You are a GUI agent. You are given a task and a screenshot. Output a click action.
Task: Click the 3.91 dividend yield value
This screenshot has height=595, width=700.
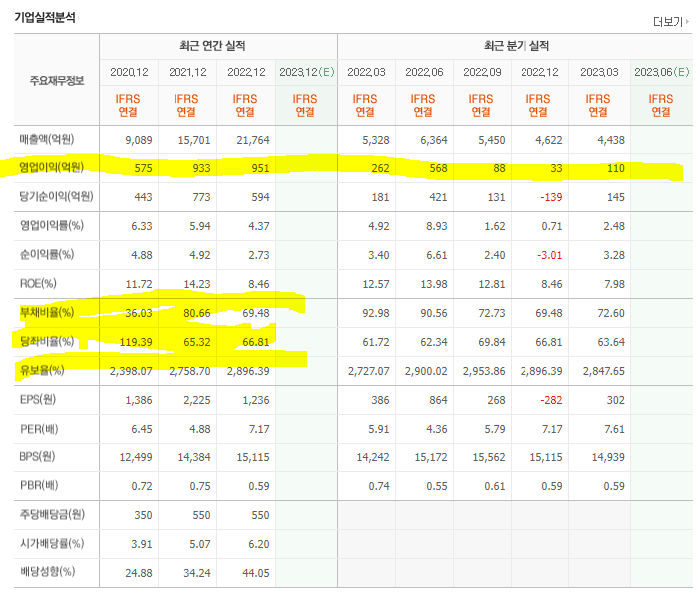point(142,544)
